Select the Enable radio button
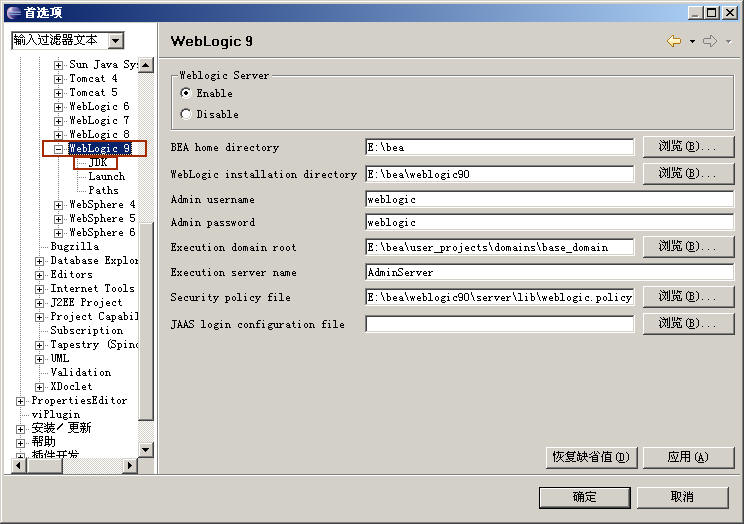 click(x=186, y=93)
